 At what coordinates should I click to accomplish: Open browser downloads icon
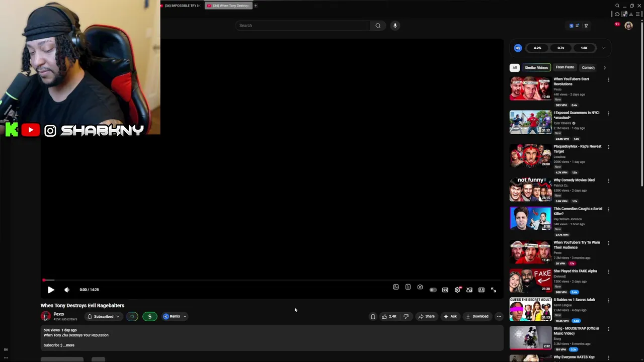pyautogui.click(x=631, y=14)
